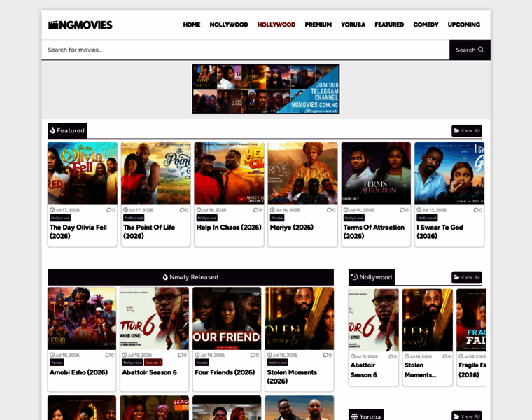Click comment icon on Stolen Moments Newly Released card

point(325,355)
